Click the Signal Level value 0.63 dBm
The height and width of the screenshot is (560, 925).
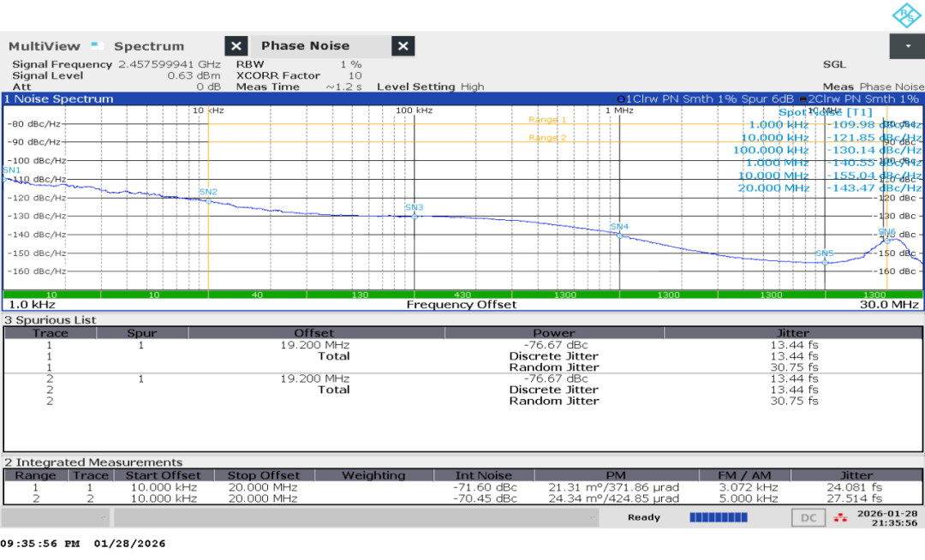(x=194, y=75)
